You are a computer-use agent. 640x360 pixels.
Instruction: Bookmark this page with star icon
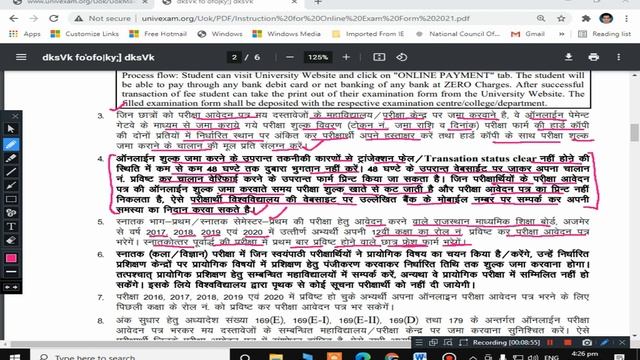click(x=561, y=18)
